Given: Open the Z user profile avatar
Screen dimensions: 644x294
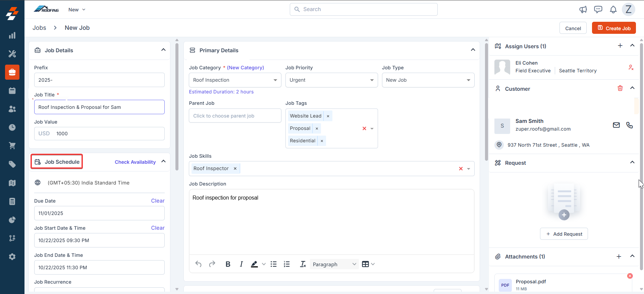Looking at the screenshot, I should click(629, 9).
